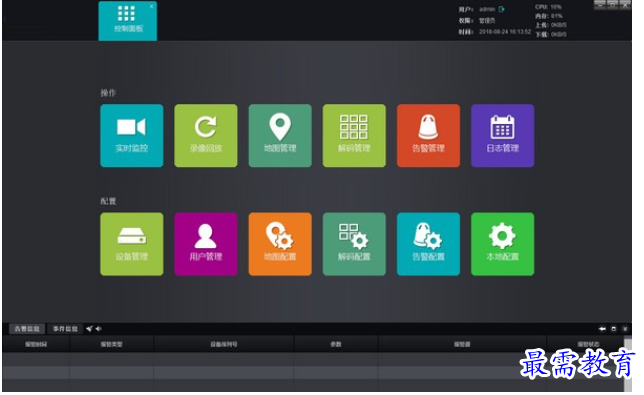Image resolution: width=644 pixels, height=395 pixels.
Task: Click the 内存 memory usage readout
Action: 549,16
